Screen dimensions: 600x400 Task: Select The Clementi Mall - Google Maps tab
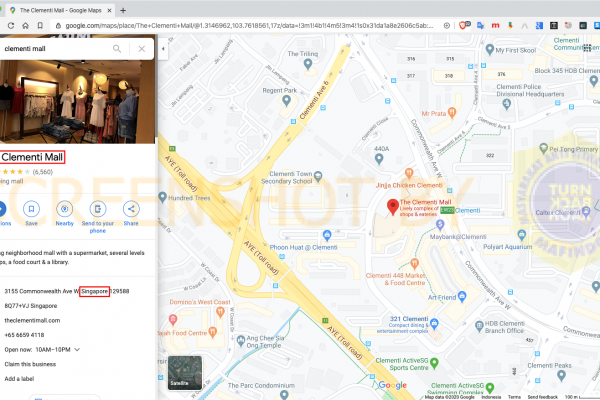[x=60, y=10]
